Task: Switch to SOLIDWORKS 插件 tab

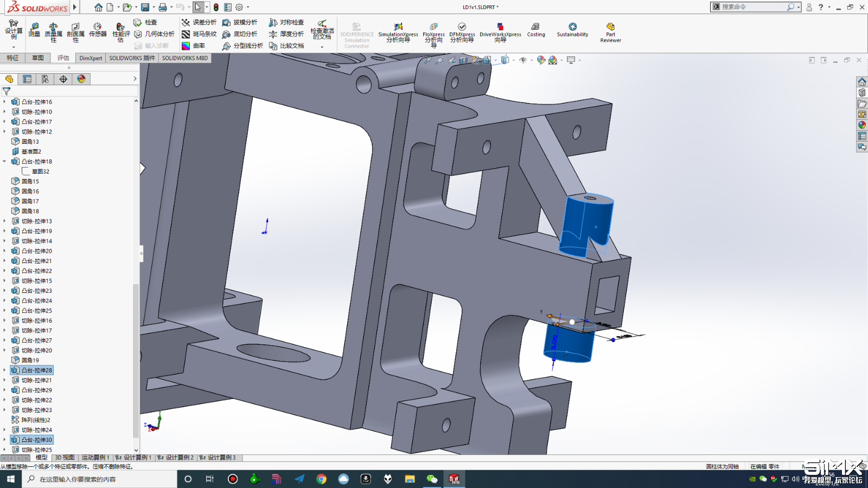Action: click(x=132, y=58)
